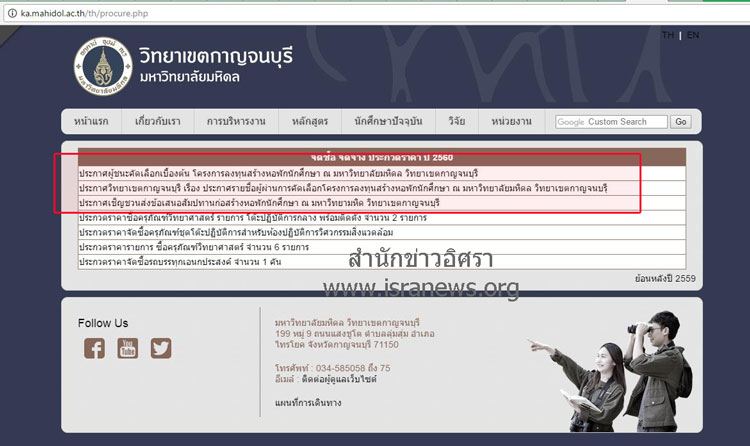Open the วิจัย menu item

tap(457, 121)
